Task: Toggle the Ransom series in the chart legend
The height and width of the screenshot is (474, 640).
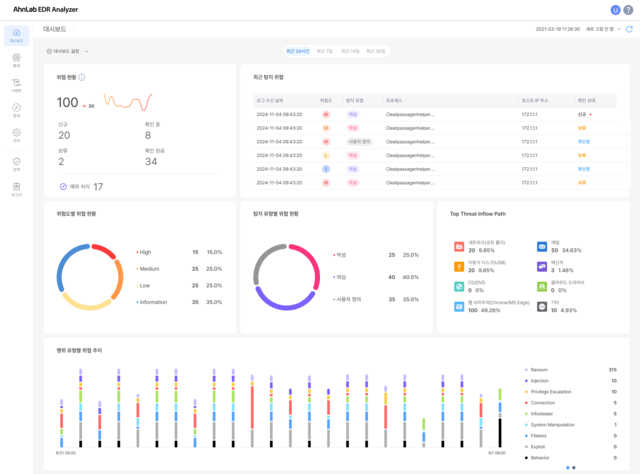Action: point(536,369)
